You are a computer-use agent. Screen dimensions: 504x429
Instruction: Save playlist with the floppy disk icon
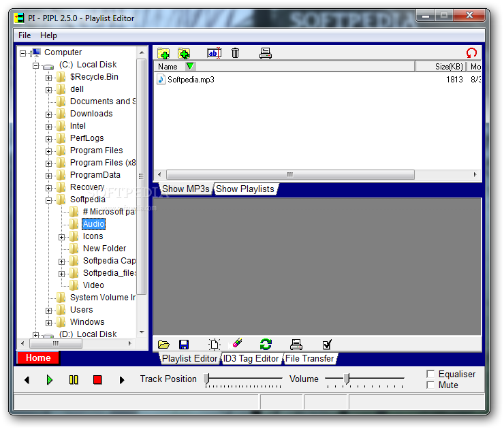click(183, 345)
